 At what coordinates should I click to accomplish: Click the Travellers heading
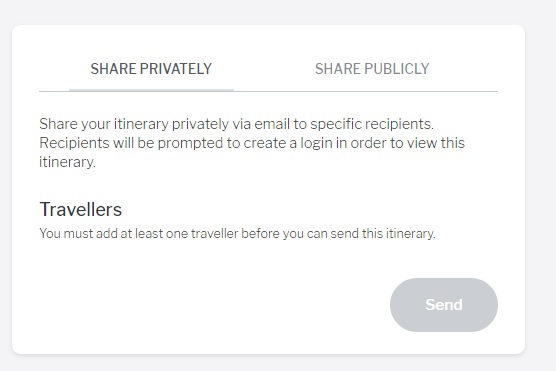(81, 209)
